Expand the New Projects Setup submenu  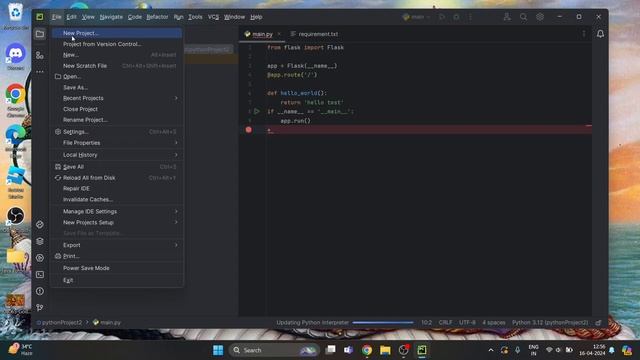(117, 222)
